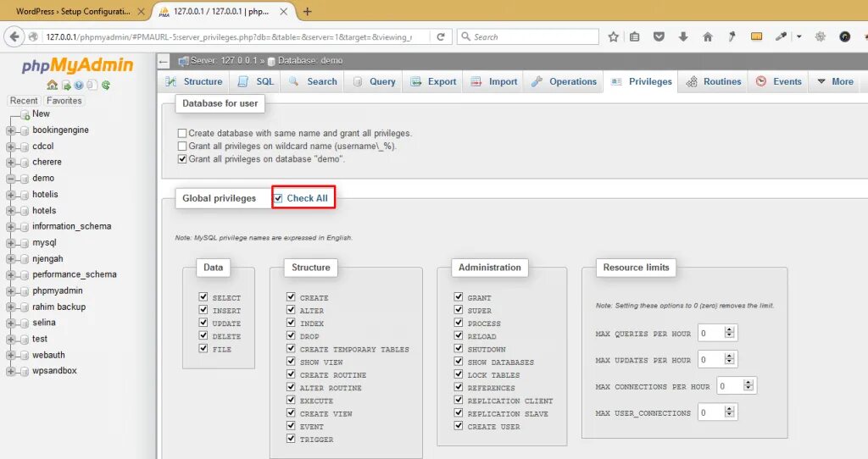Open phpMyAdmin home via house icon
This screenshot has width=868, height=459.
coord(52,85)
